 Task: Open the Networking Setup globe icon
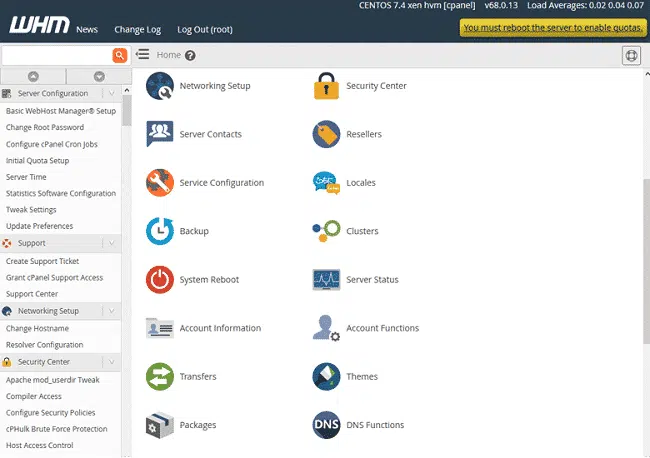160,86
